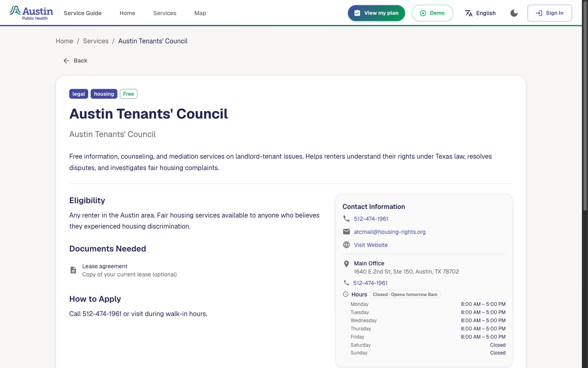The image size is (588, 368).
Task: Click the Sunday Closed row
Action: click(x=428, y=353)
